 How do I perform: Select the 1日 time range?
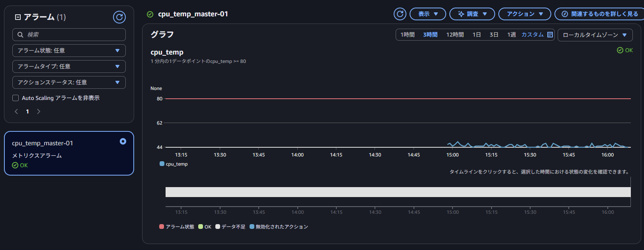[476, 35]
